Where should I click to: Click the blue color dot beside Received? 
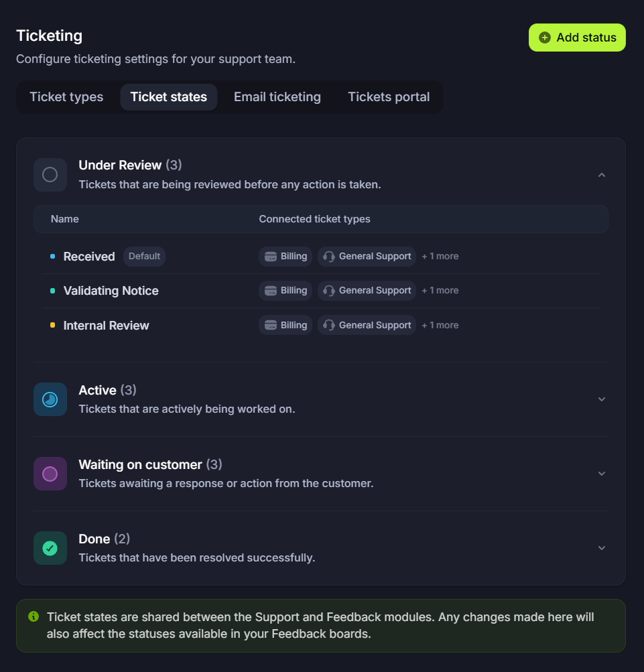click(53, 257)
